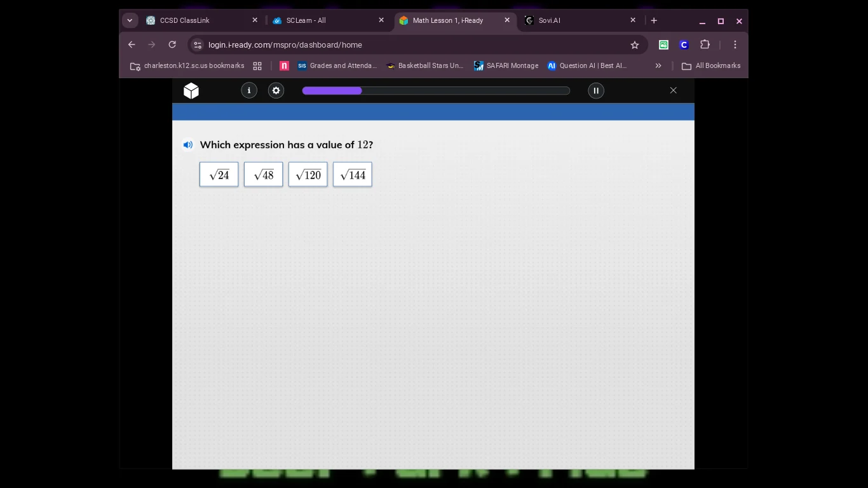This screenshot has width=868, height=488.
Task: Click the i-Ready cube logo
Action: click(191, 91)
